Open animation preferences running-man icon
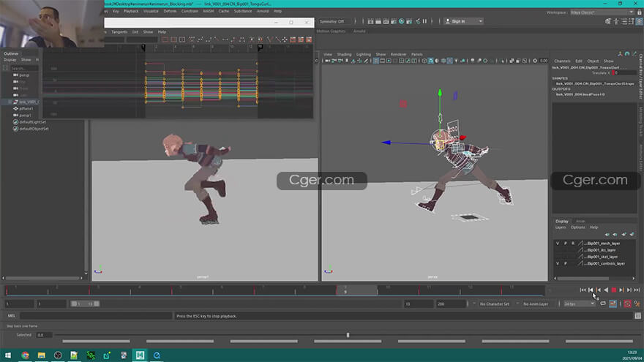Screen dimensions: 644x362 click(637, 303)
